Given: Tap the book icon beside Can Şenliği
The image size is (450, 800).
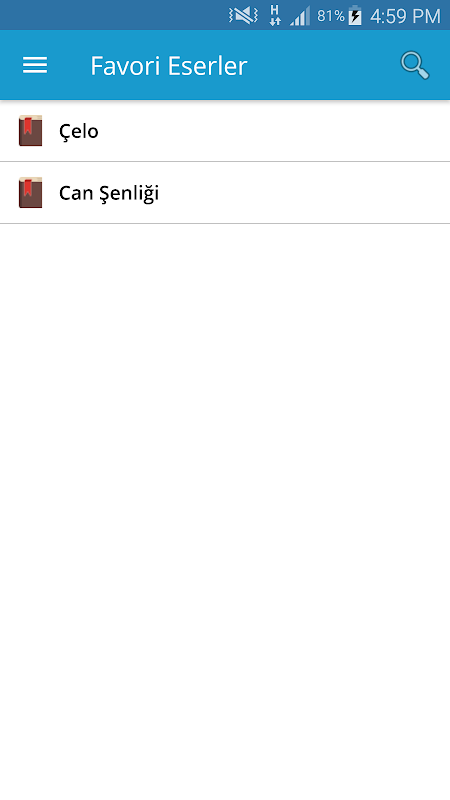Looking at the screenshot, I should (30, 192).
